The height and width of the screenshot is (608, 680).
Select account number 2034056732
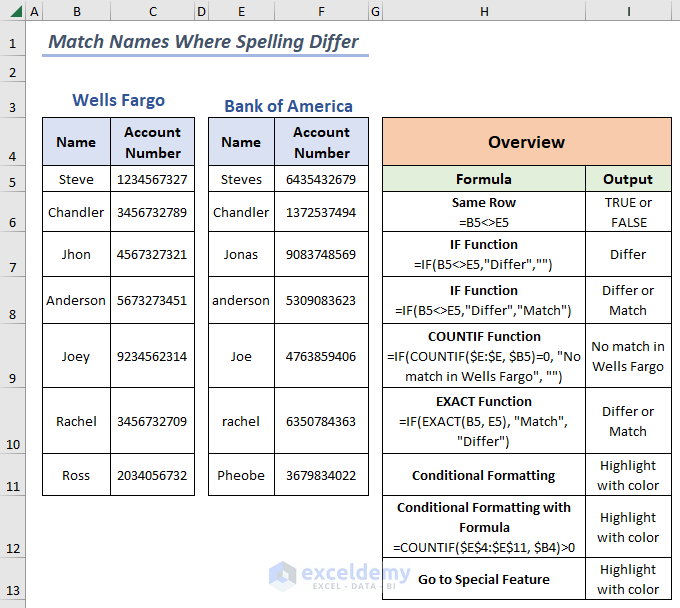point(152,475)
